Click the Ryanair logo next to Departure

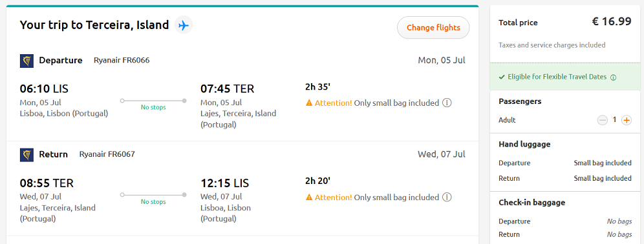tap(27, 61)
